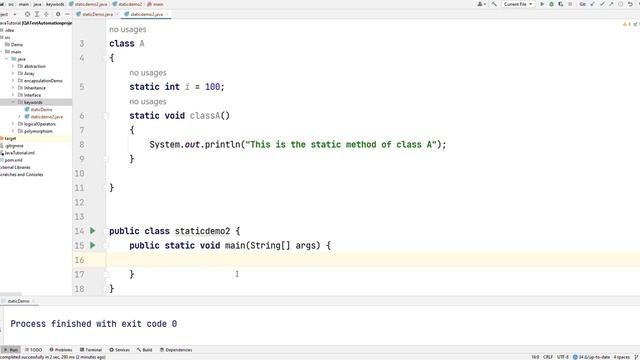The image size is (640, 360).
Task: Expand the encapsulationDemo folder
Action: [x=13, y=80]
